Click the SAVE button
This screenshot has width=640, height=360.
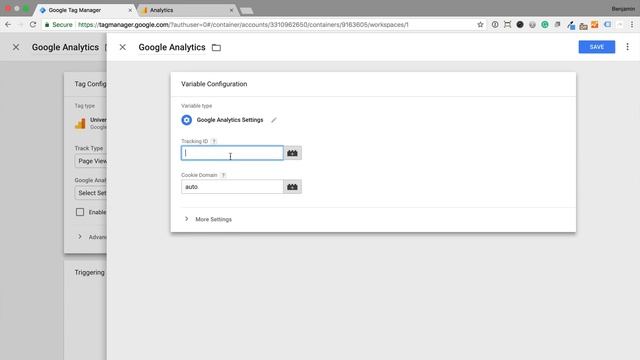[596, 47]
